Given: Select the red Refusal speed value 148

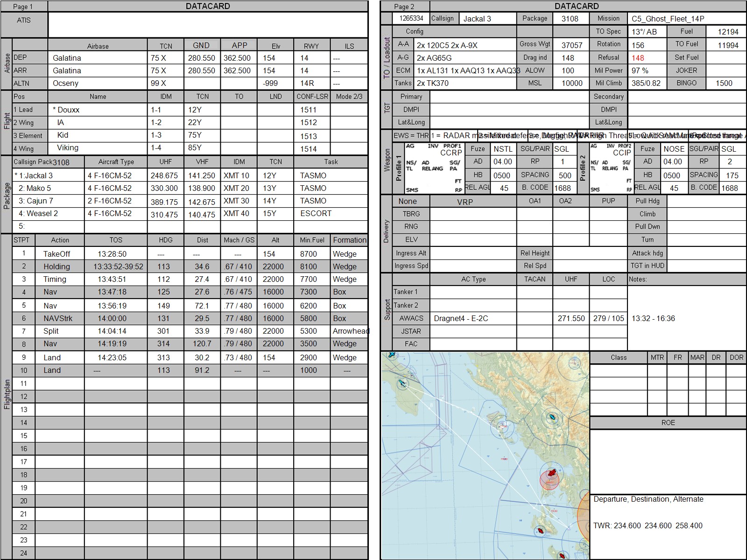Looking at the screenshot, I should coord(638,58).
